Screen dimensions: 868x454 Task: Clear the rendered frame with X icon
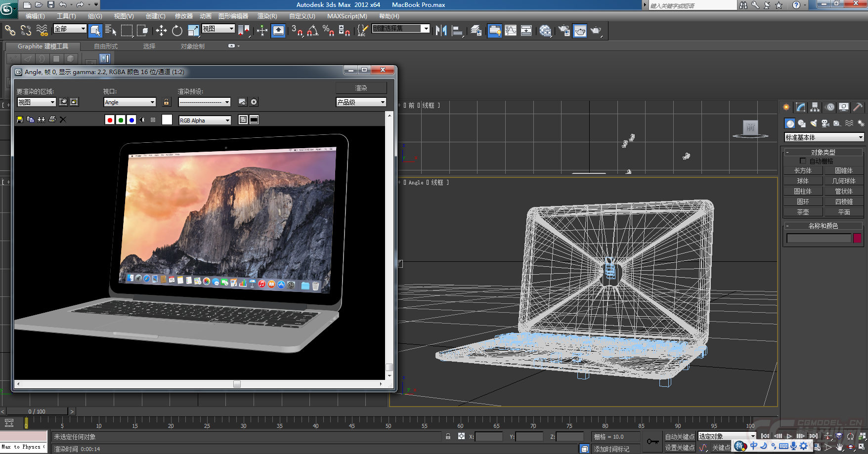click(x=63, y=120)
